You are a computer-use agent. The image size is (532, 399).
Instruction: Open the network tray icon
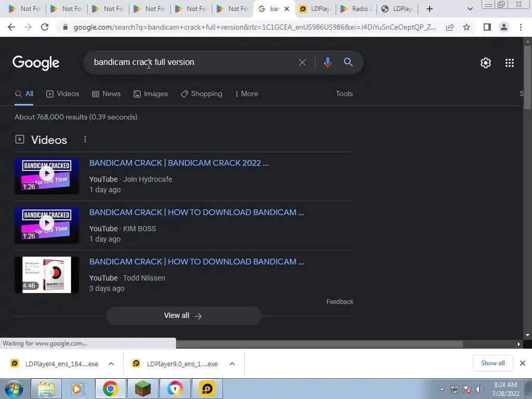454,389
